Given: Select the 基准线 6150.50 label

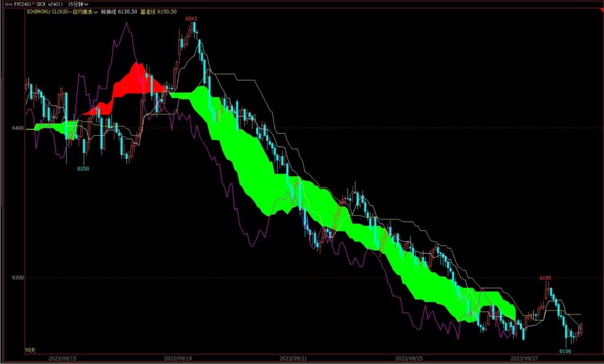Looking at the screenshot, I should (157, 11).
